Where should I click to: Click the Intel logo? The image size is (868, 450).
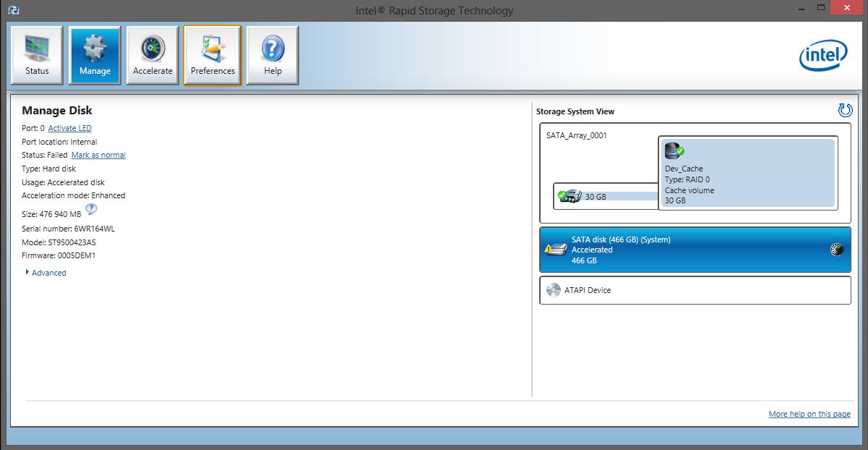click(822, 56)
